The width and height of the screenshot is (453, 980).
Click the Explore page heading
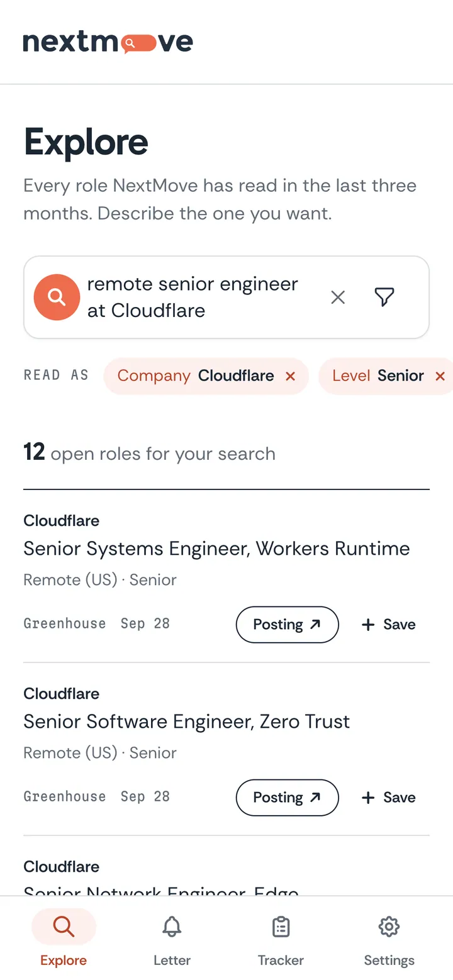coord(86,142)
